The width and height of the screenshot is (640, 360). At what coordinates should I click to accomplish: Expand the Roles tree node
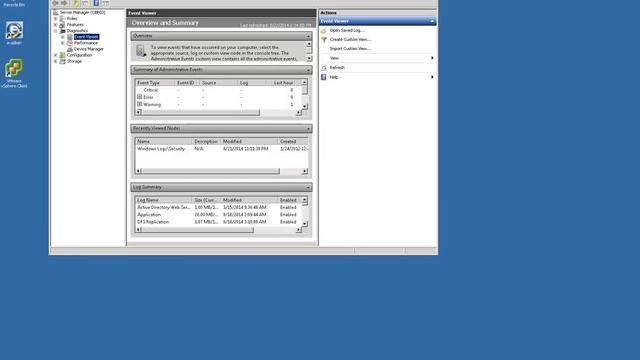[x=56, y=18]
